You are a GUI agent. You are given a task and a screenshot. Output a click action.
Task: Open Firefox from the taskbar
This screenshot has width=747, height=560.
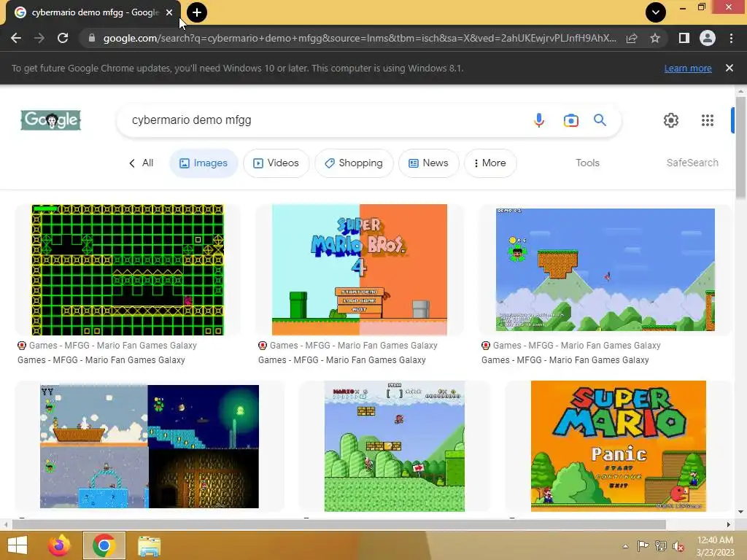coord(59,545)
